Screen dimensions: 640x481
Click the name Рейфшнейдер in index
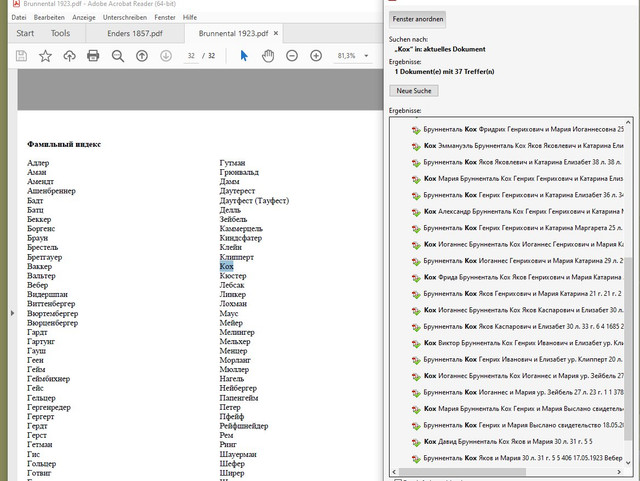pyautogui.click(x=244, y=426)
